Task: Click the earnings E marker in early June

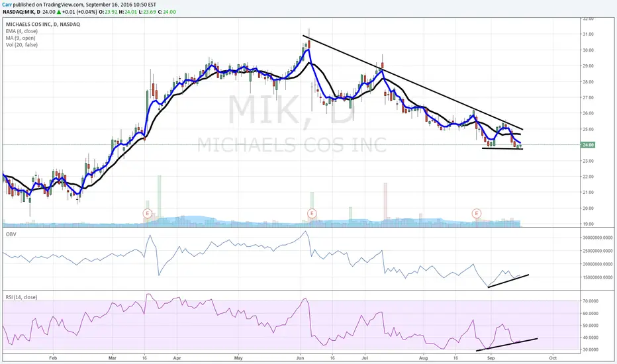Action: (312, 214)
